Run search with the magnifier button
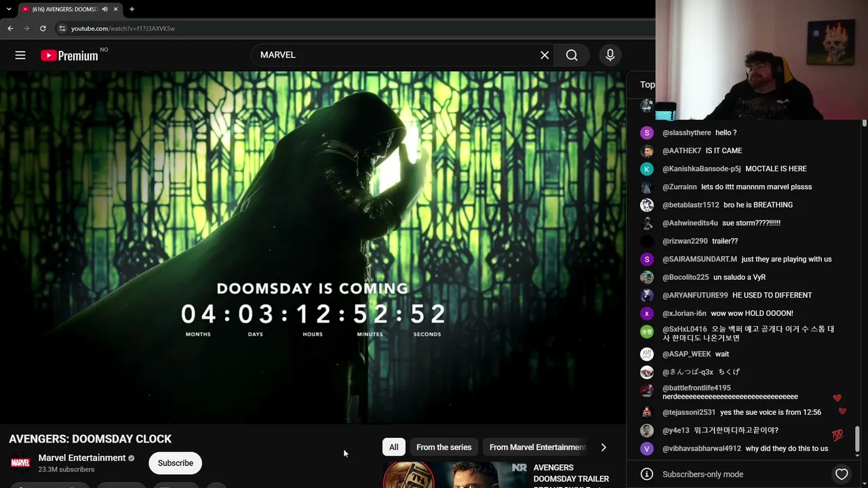 click(572, 55)
